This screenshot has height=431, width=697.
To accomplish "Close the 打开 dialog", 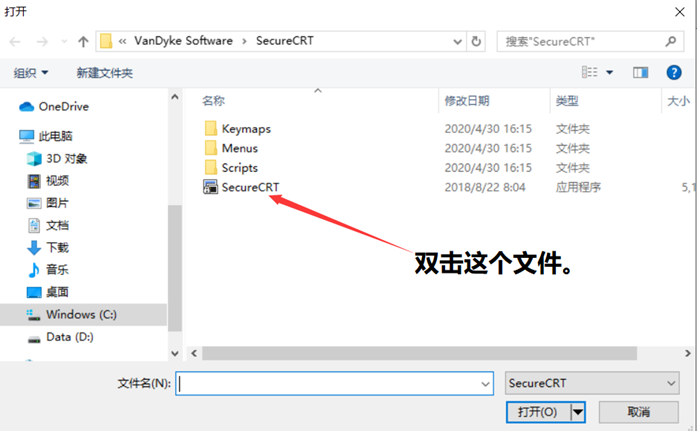I will pyautogui.click(x=680, y=12).
